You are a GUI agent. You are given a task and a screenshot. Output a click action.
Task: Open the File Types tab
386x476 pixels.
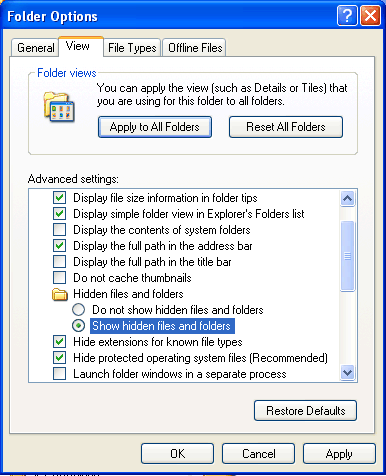pyautogui.click(x=132, y=48)
